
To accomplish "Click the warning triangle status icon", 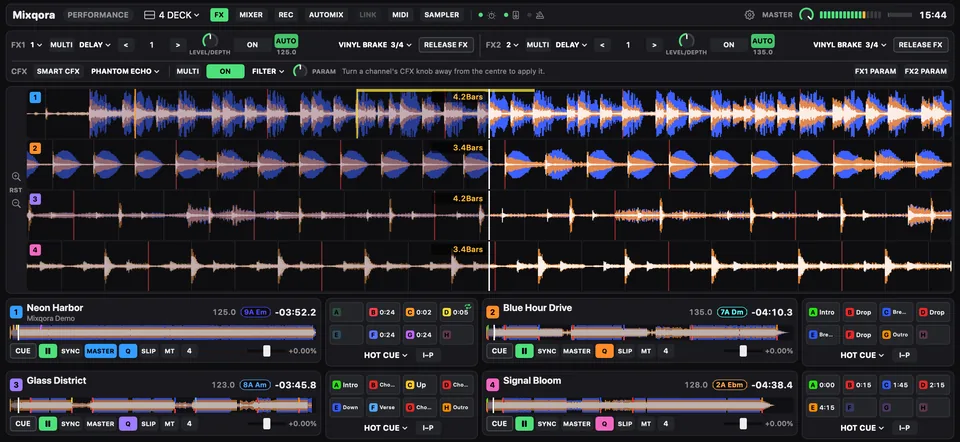I will tap(540, 15).
